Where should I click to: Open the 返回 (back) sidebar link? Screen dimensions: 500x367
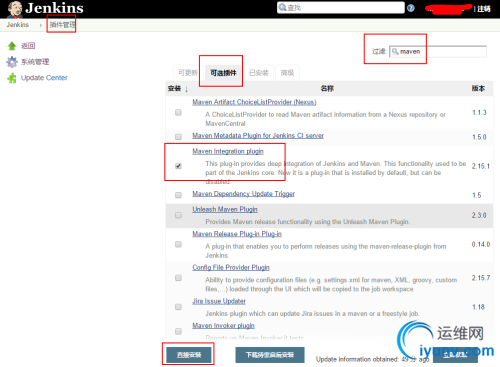(x=28, y=46)
